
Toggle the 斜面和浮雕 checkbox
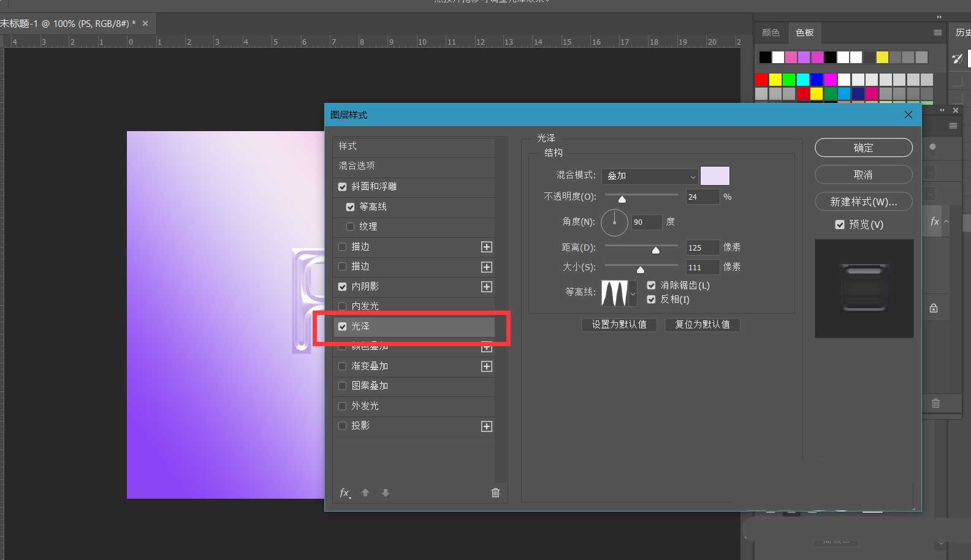point(342,187)
